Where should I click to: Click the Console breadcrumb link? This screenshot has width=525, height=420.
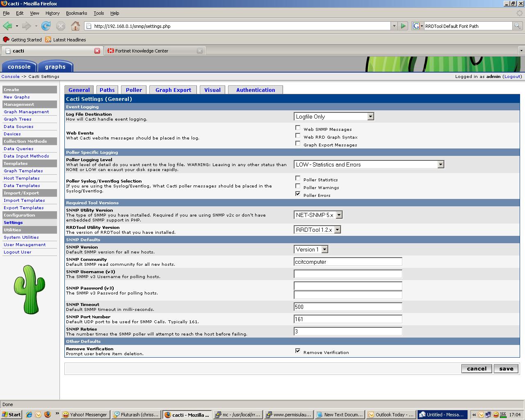10,76
